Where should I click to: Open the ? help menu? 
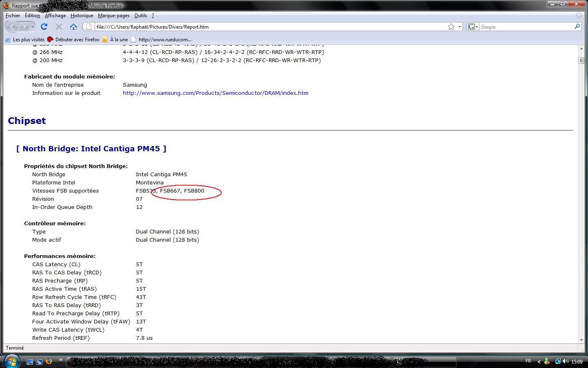(153, 16)
